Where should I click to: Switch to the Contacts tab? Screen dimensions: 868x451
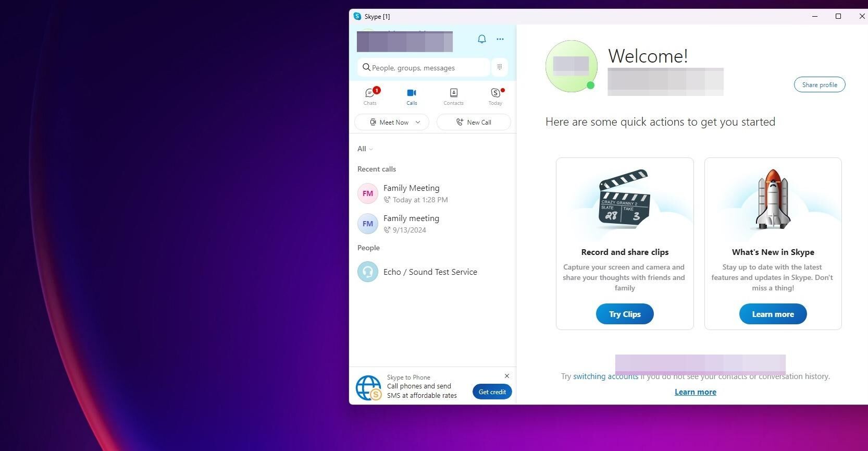(453, 96)
